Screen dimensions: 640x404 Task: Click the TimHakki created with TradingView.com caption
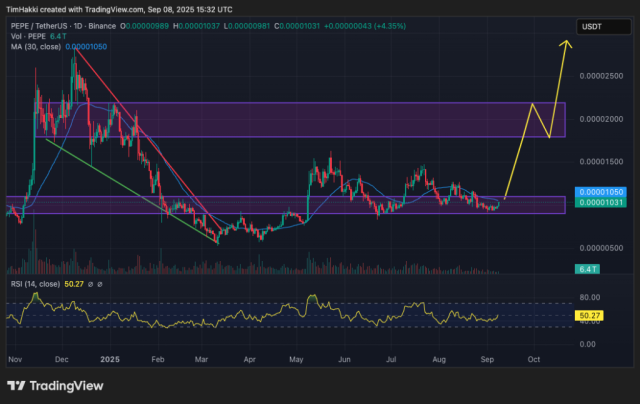click(x=119, y=9)
